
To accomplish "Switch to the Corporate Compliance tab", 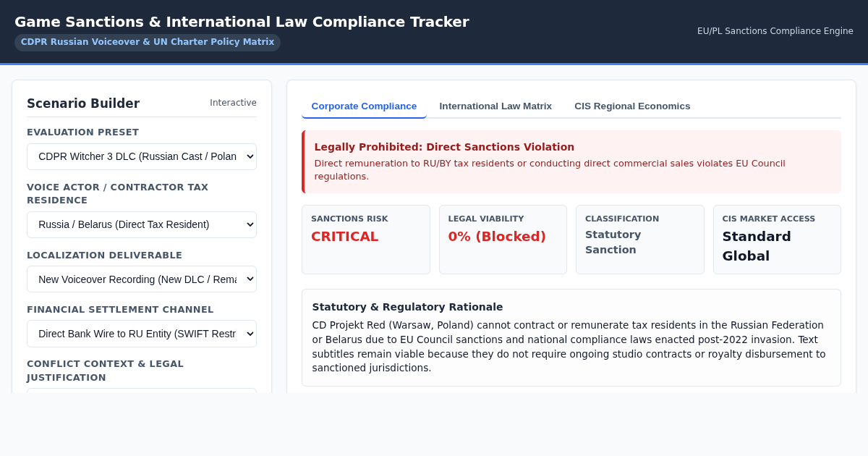I will pyautogui.click(x=364, y=106).
